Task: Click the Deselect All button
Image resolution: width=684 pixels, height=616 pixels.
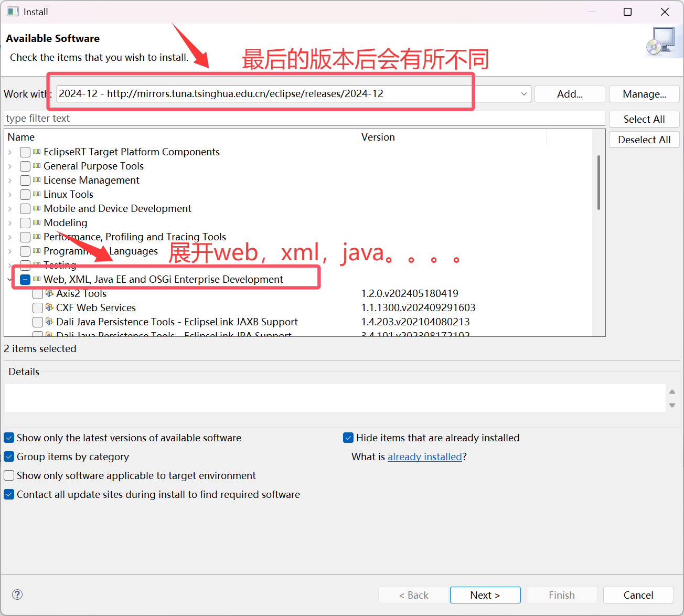Action: coord(644,140)
